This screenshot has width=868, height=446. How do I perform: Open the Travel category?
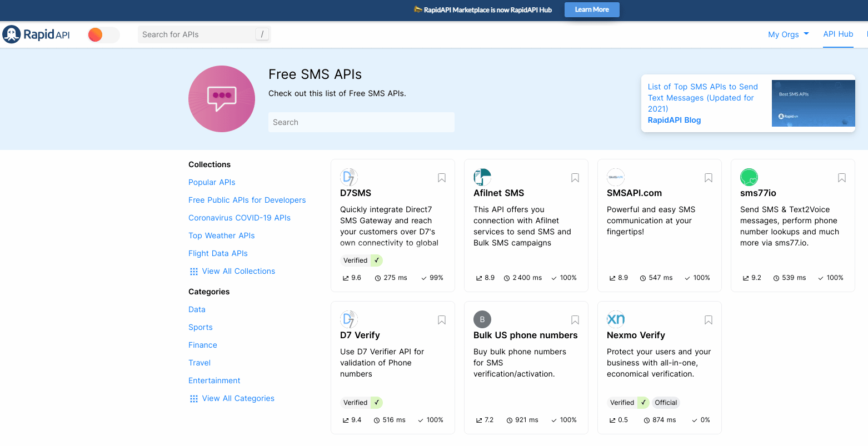(199, 363)
